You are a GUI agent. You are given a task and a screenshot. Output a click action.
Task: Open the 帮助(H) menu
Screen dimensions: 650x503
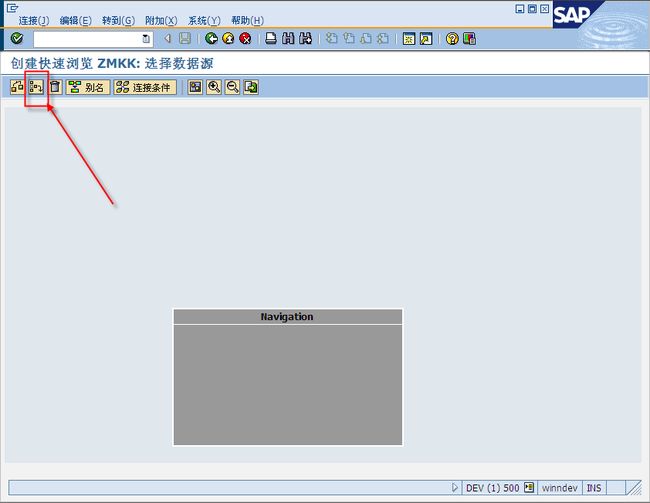point(247,20)
